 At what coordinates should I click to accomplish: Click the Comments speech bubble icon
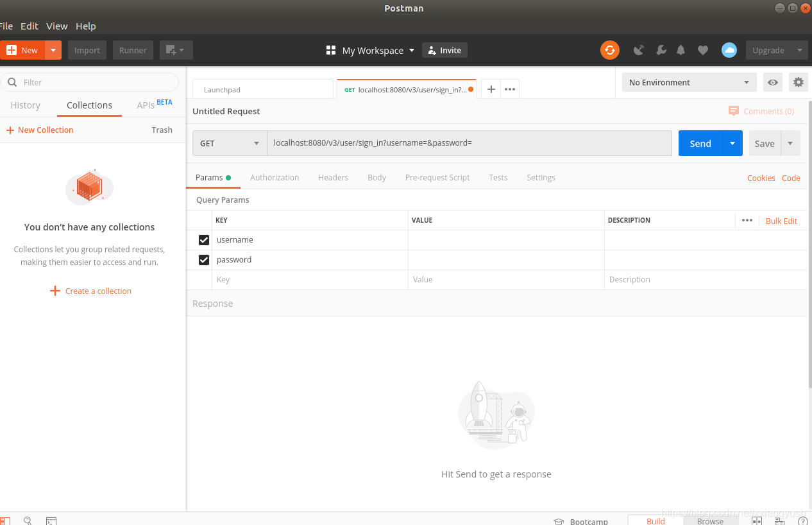pos(734,111)
